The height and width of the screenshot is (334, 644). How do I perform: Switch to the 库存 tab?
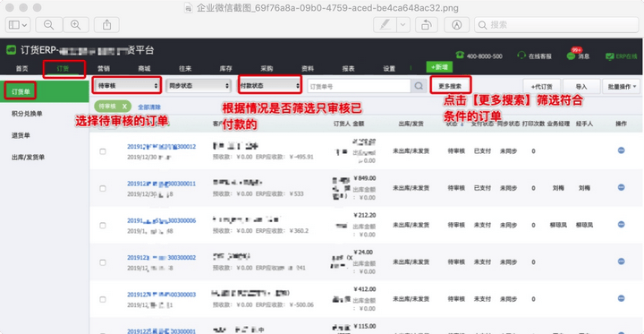click(226, 69)
